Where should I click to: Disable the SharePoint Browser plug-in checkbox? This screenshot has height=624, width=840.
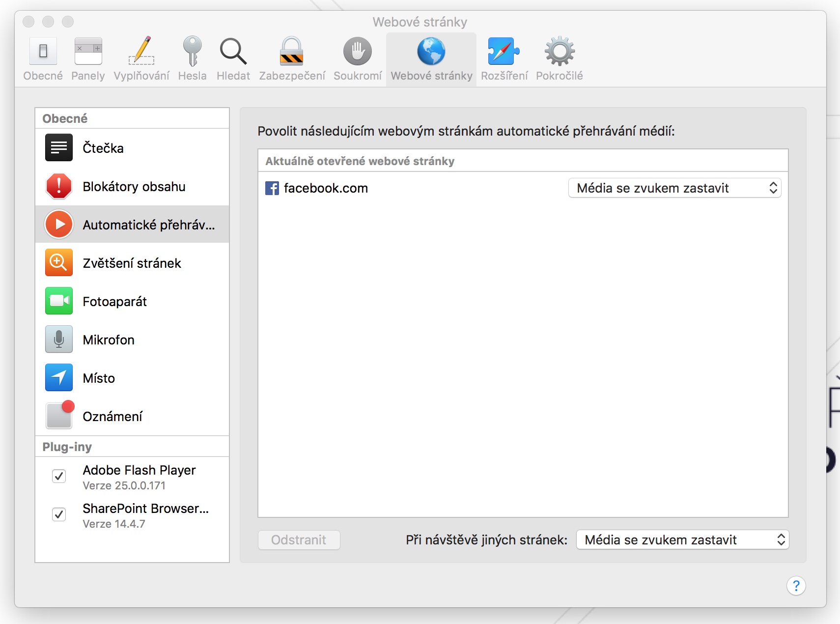pos(59,514)
